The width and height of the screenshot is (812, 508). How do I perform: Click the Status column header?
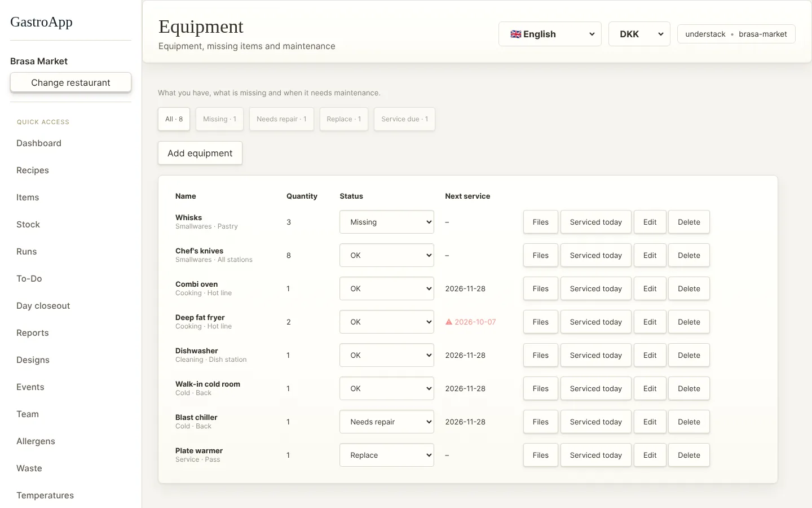[351, 196]
